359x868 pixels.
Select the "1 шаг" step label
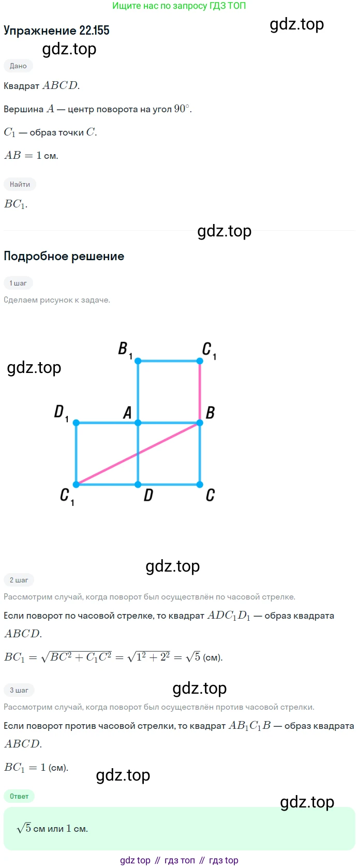pos(18,283)
